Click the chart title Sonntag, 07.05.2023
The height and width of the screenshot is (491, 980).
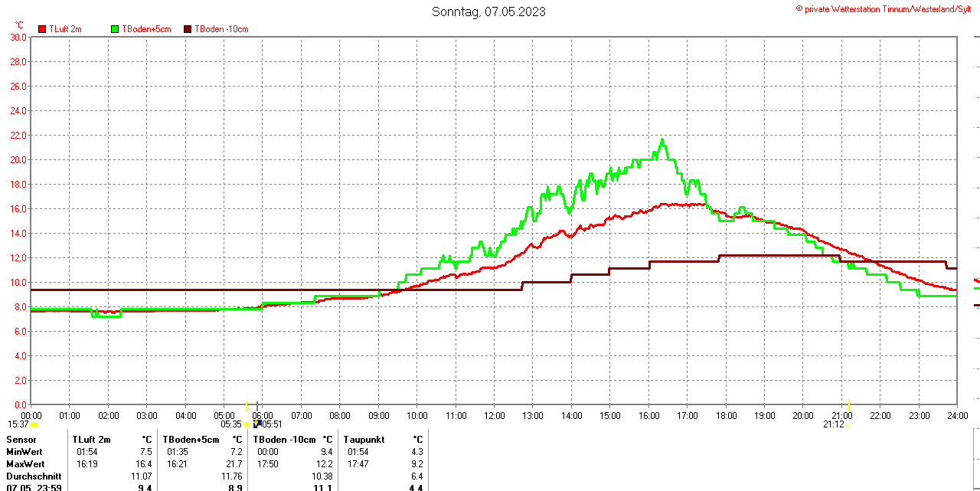pos(488,11)
